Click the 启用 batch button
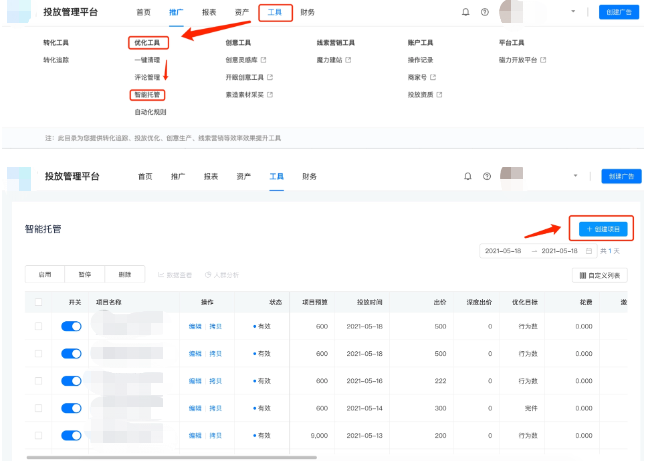 tap(45, 274)
